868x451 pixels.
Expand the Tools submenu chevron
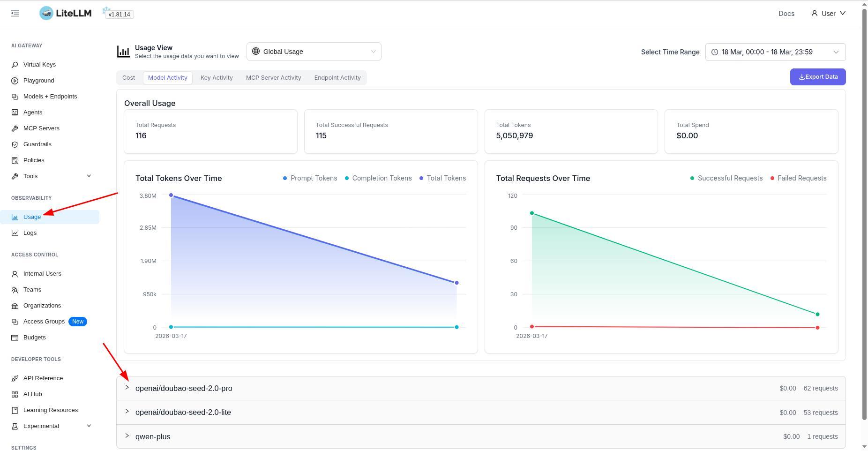pos(89,176)
